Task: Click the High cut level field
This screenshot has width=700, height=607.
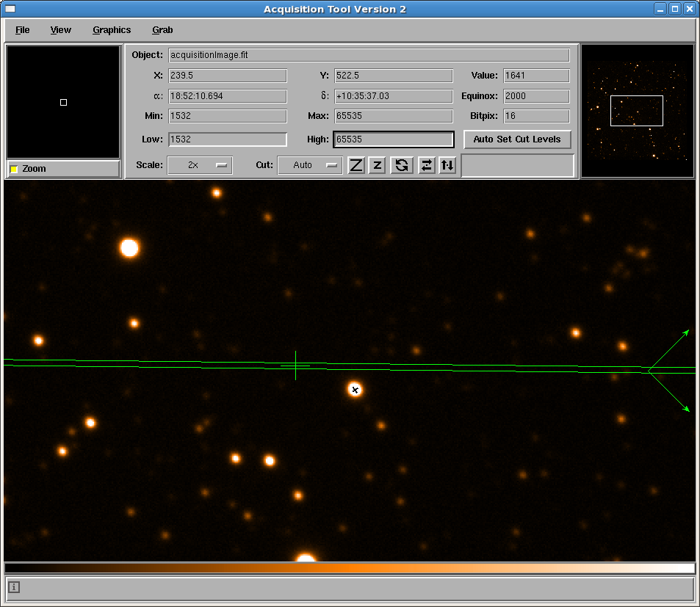Action: click(x=394, y=139)
